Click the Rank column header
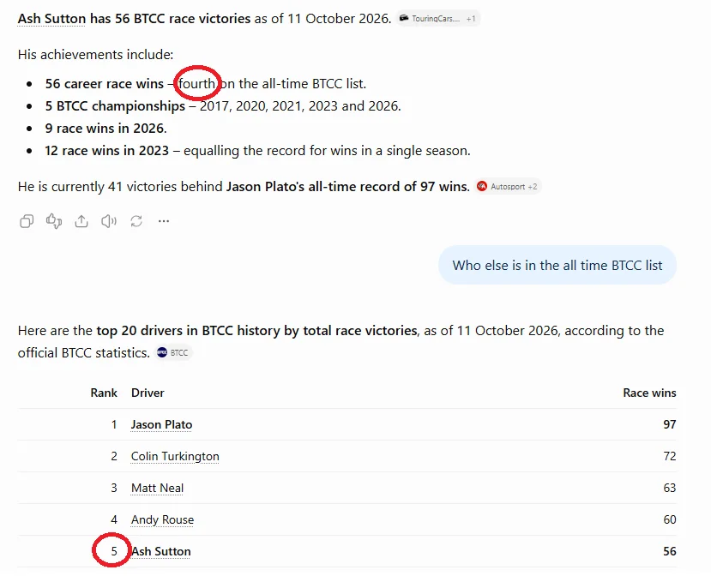This screenshot has width=711, height=588. tap(104, 393)
